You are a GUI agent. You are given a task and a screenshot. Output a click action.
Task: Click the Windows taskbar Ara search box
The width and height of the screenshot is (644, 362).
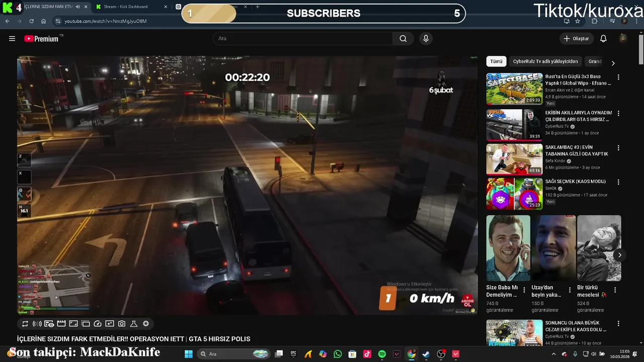[234, 354]
